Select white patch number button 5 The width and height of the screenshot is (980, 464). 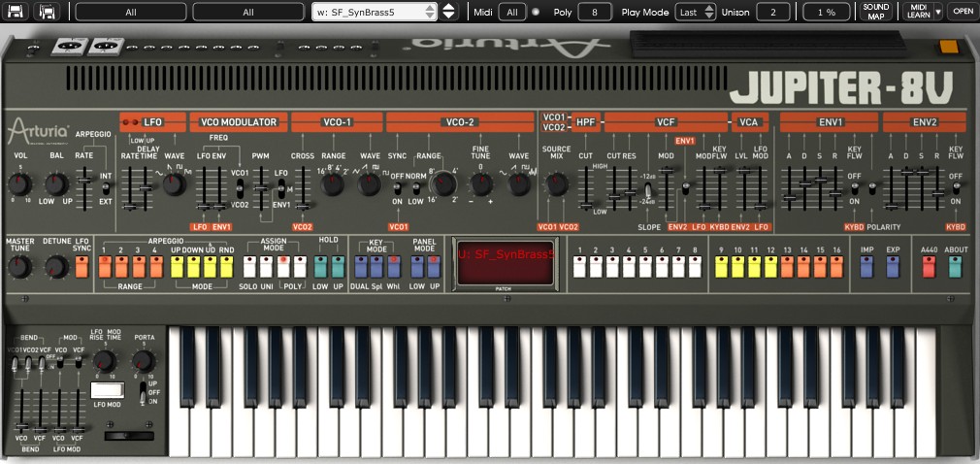click(645, 266)
